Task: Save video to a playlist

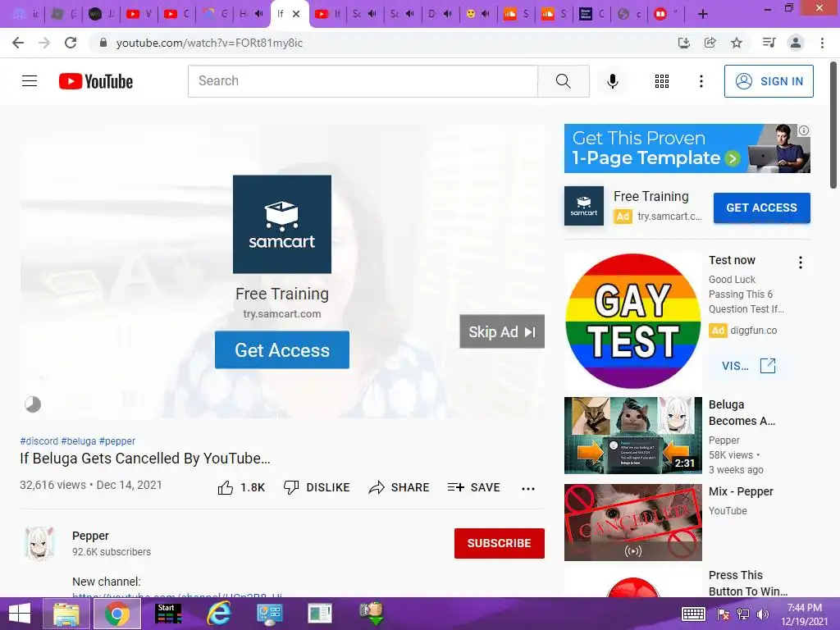Action: coord(474,487)
